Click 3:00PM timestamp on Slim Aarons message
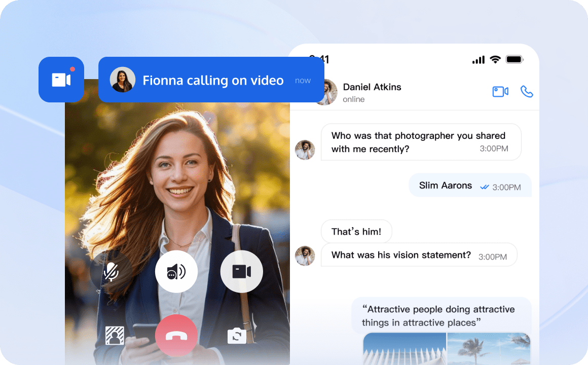This screenshot has height=365, width=588. [x=506, y=187]
